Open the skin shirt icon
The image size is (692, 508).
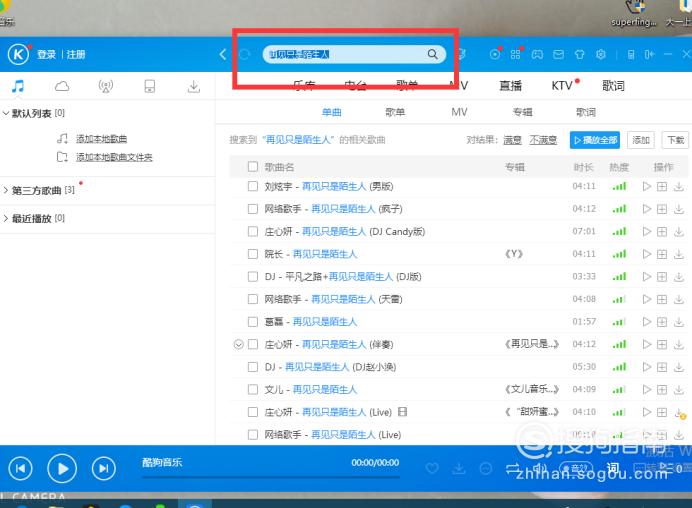point(579,54)
